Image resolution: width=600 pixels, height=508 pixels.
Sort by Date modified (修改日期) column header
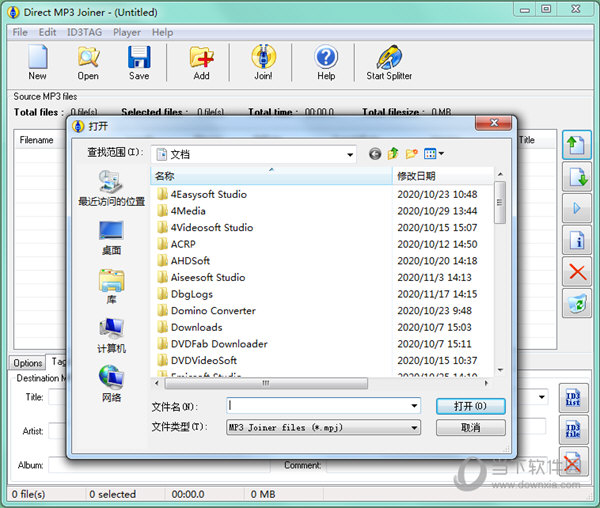(443, 176)
